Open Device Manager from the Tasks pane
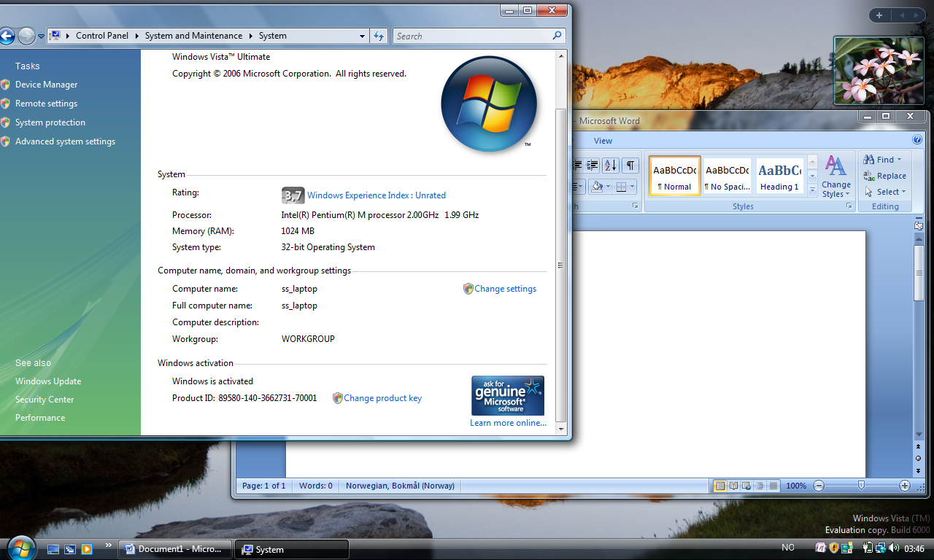This screenshot has height=560, width=934. click(x=46, y=85)
